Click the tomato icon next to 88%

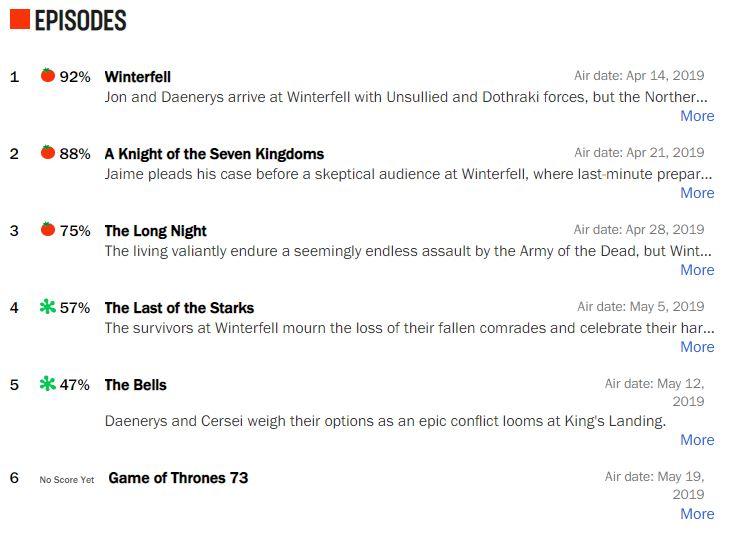click(48, 152)
